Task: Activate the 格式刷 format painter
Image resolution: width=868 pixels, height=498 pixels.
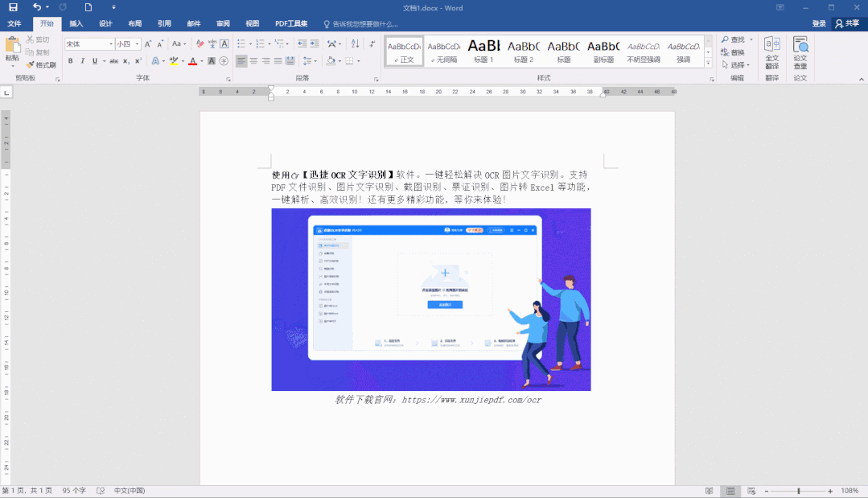Action: (41, 64)
